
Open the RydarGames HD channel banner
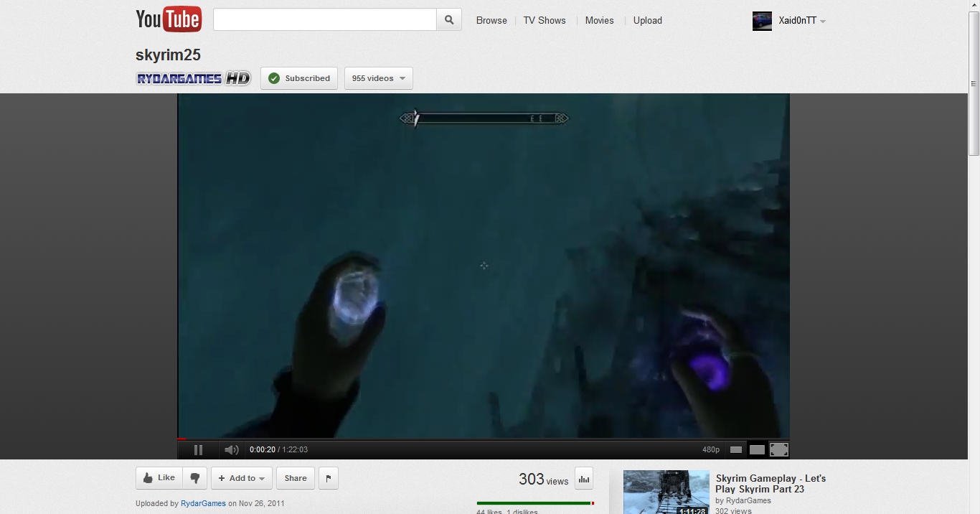point(194,78)
